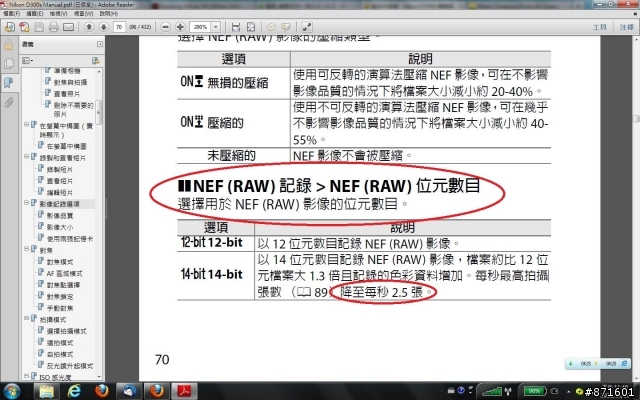The height and width of the screenshot is (400, 640).
Task: Collapse the bookmarks panel with header button
Action: point(100,44)
